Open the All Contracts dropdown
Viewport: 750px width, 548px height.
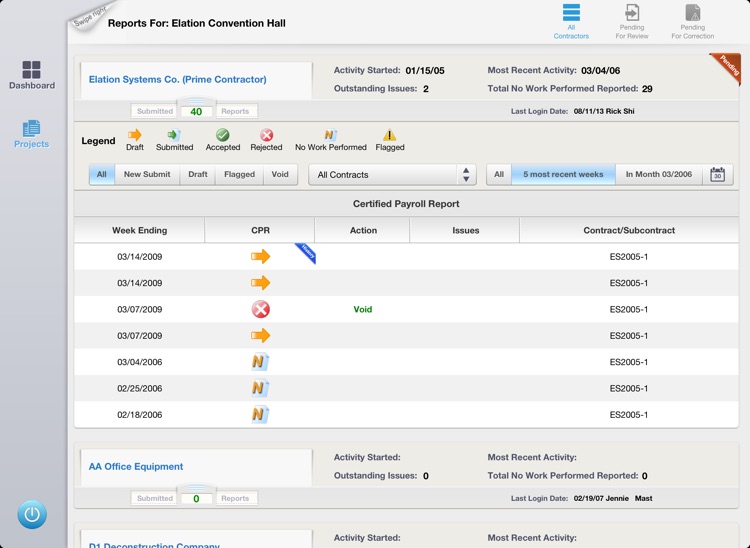(x=392, y=175)
